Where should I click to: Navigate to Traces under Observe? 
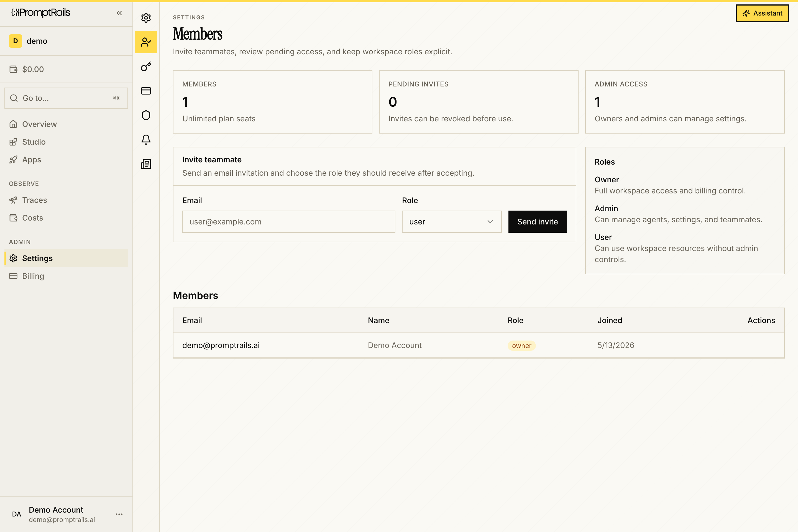[66, 200]
